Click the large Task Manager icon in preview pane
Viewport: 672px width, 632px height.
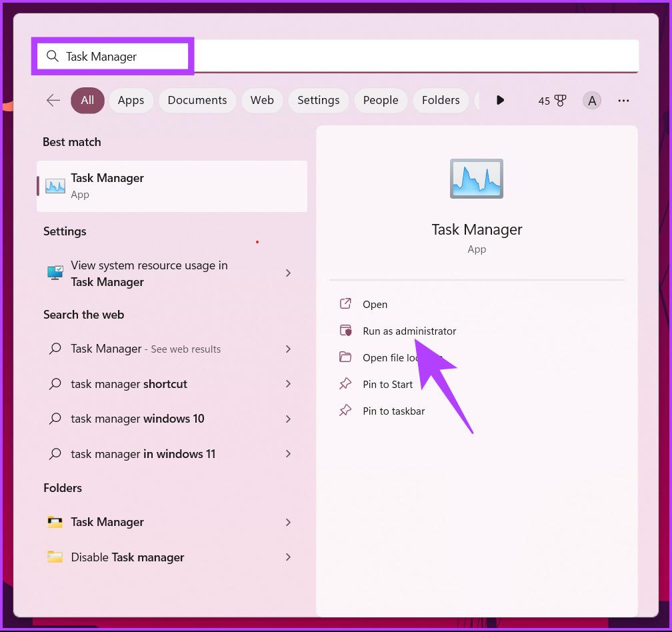(x=477, y=179)
